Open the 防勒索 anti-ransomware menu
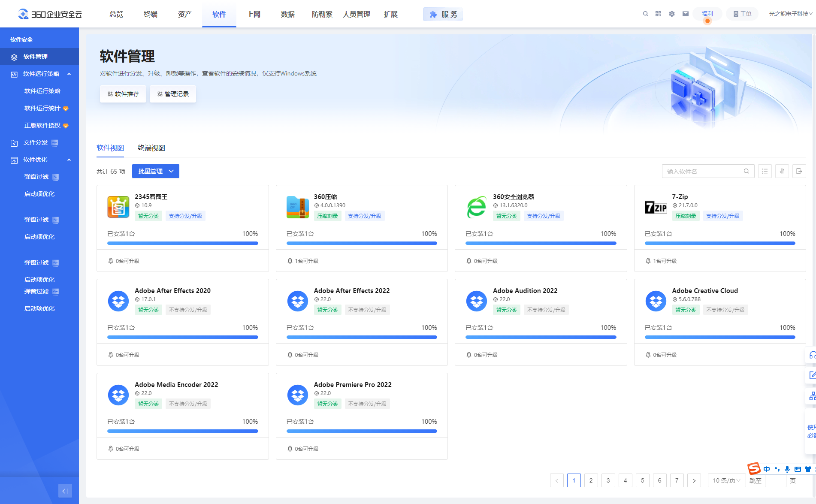Image resolution: width=816 pixels, height=504 pixels. point(322,14)
